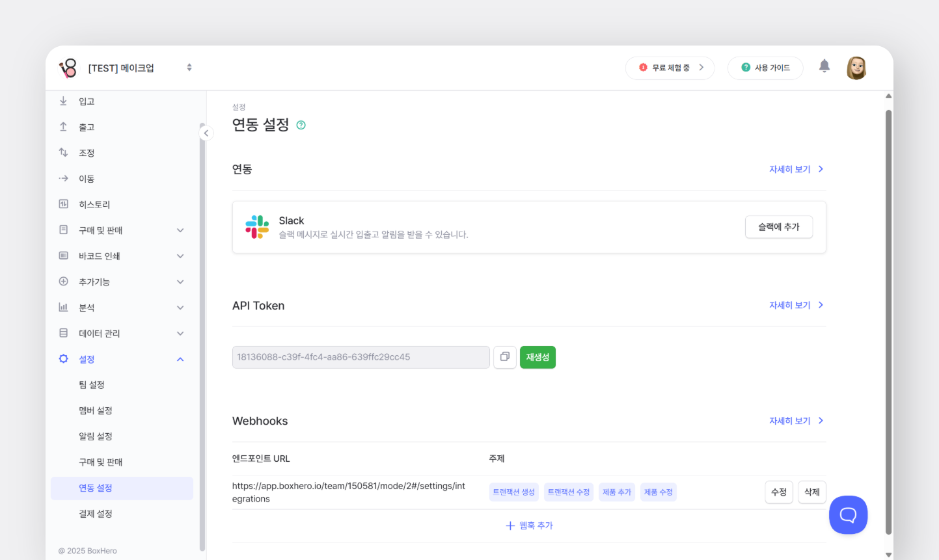The width and height of the screenshot is (939, 560).
Task: Open the chat support bubble
Action: pyautogui.click(x=848, y=515)
